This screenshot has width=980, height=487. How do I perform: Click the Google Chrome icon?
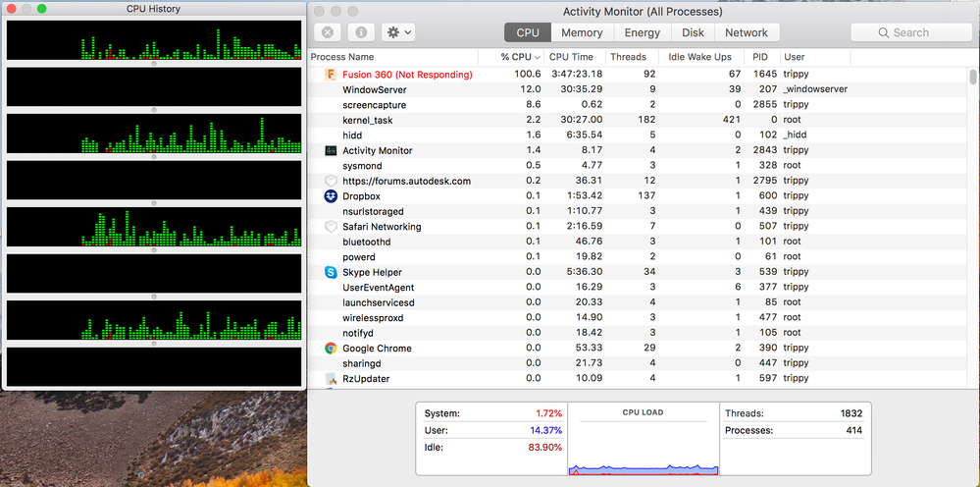[x=331, y=349]
